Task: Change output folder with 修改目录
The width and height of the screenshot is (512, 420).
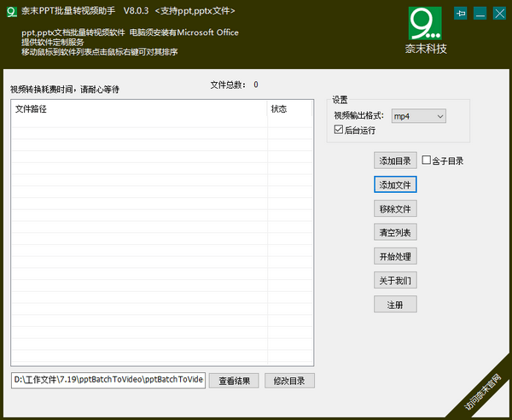Action: click(x=289, y=381)
